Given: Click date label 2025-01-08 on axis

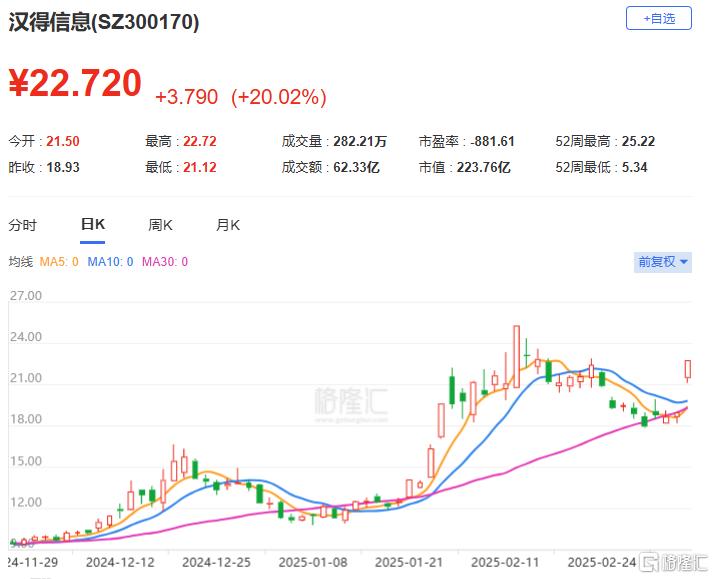Looking at the screenshot, I should 313,563.
